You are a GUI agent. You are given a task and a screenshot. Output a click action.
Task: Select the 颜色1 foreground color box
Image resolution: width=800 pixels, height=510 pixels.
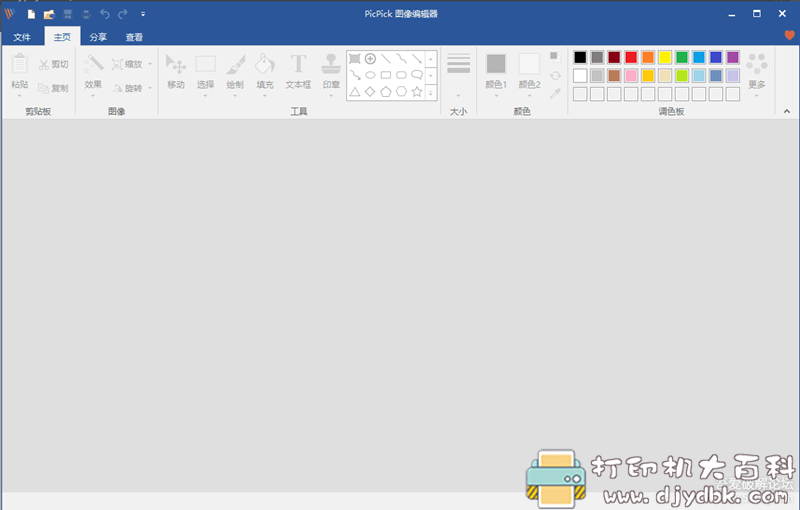[x=496, y=71]
